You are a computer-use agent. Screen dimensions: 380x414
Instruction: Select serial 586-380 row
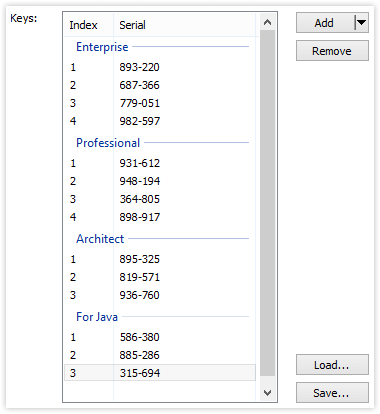tap(160, 337)
